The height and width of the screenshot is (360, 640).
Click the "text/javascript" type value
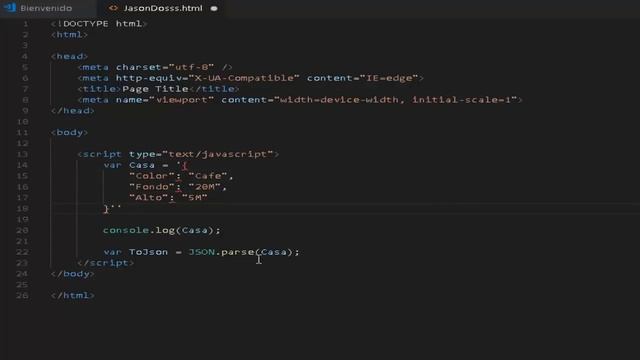218,154
